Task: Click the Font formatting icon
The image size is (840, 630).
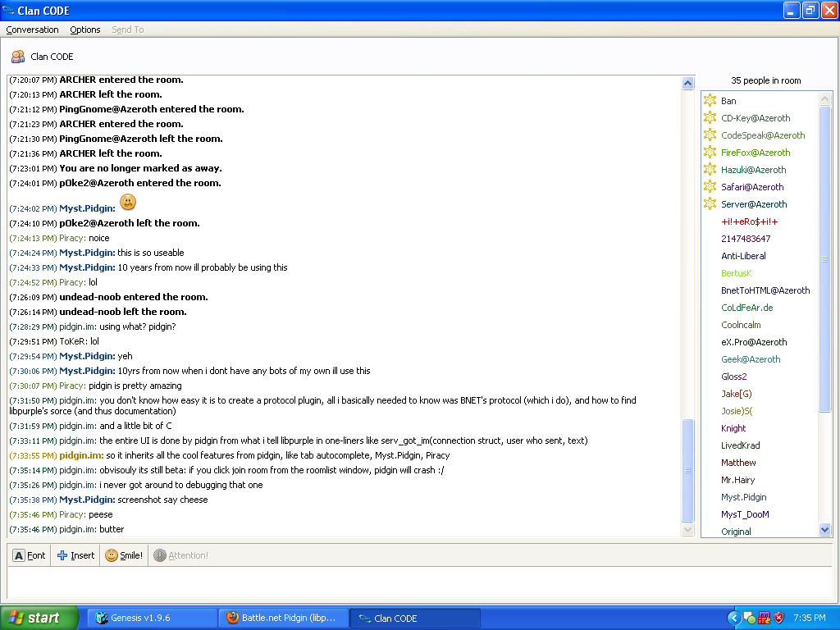Action: [x=19, y=555]
